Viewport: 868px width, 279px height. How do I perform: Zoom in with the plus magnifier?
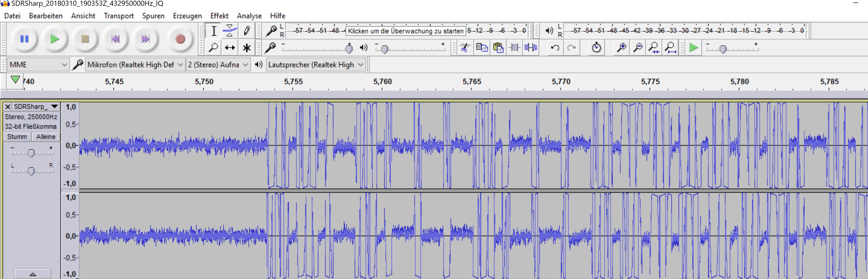click(621, 48)
